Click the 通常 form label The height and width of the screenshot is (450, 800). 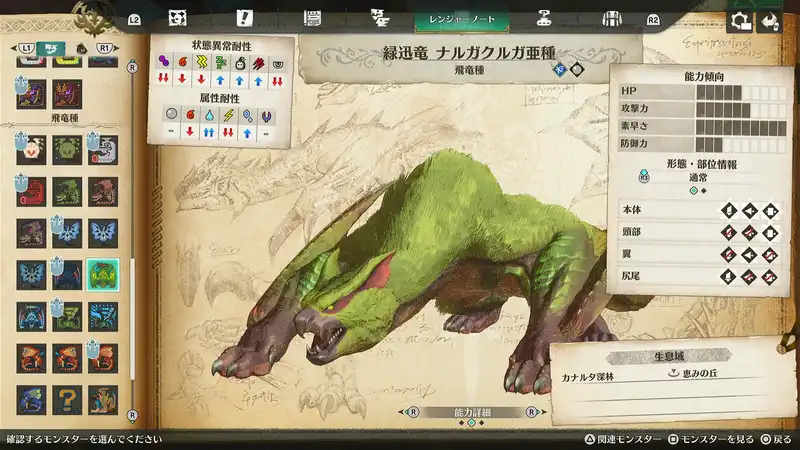(698, 178)
